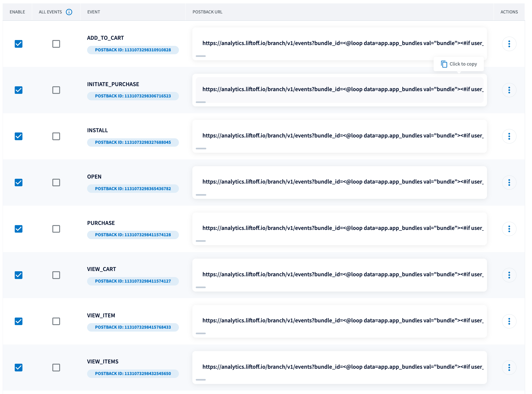This screenshot has height=394, width=532.
Task: Open three-dot menu for OPEN event
Action: (509, 183)
